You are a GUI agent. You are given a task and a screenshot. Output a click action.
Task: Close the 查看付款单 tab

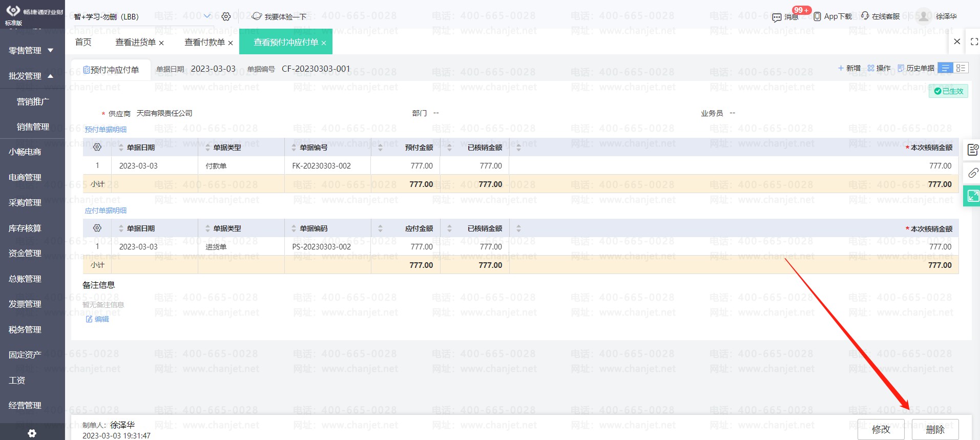[231, 43]
